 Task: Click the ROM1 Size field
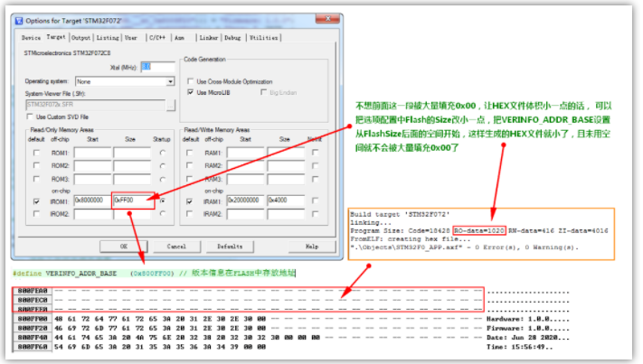pyautogui.click(x=132, y=153)
